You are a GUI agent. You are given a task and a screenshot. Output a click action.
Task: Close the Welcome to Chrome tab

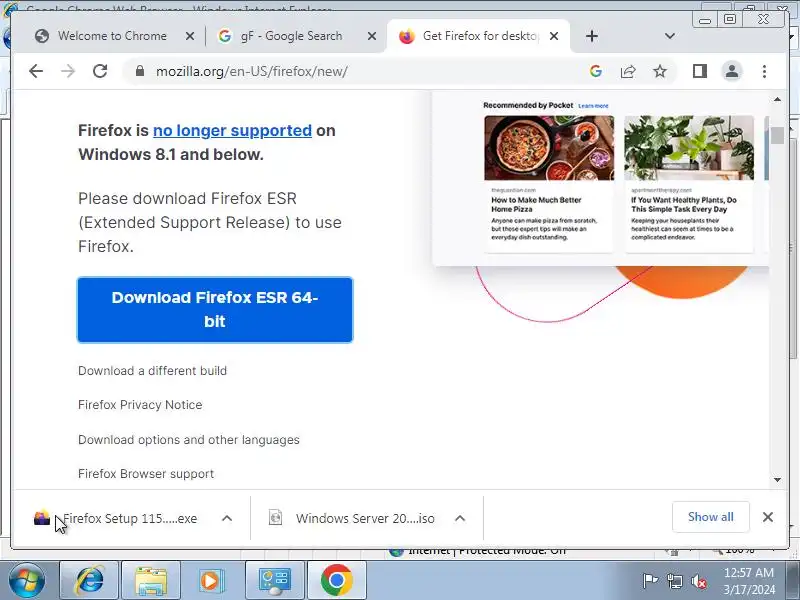click(190, 36)
